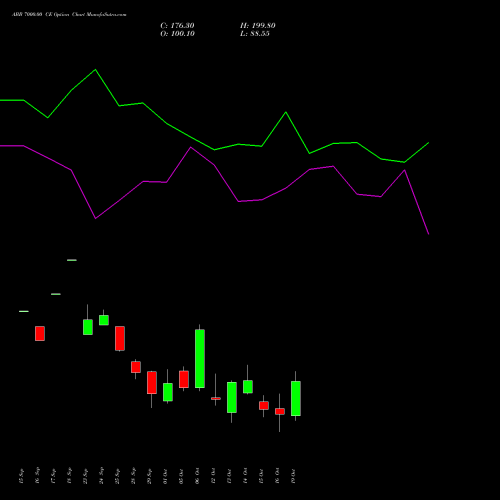The width and height of the screenshot is (500, 500).
Task: Click the red candle above 25 Sep
Action: click(x=120, y=338)
